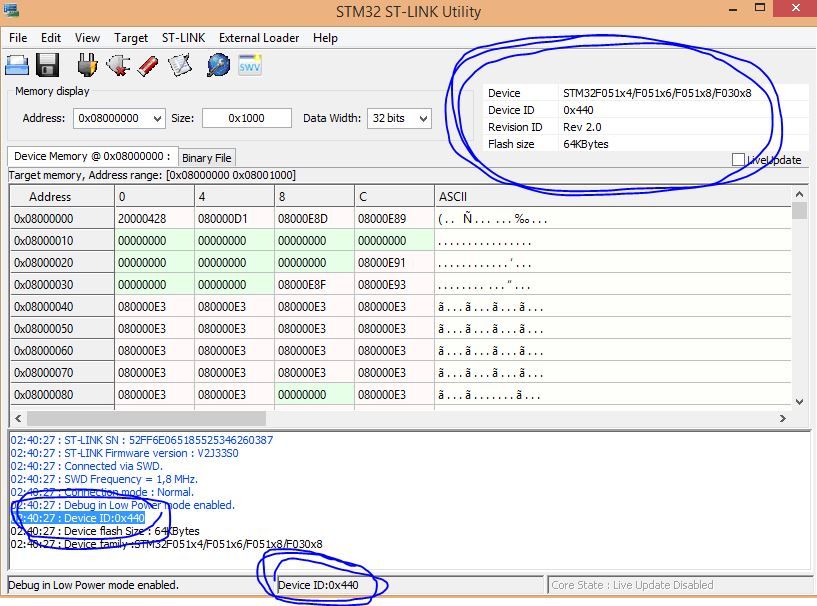817x606 pixels.
Task: Click log line ST-LINK Firmware version
Action: pyautogui.click(x=125, y=453)
